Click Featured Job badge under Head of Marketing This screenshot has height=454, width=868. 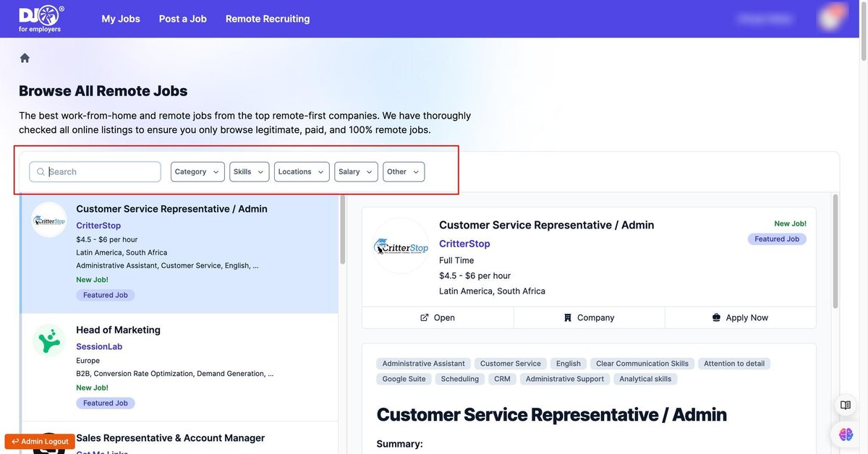pos(106,403)
